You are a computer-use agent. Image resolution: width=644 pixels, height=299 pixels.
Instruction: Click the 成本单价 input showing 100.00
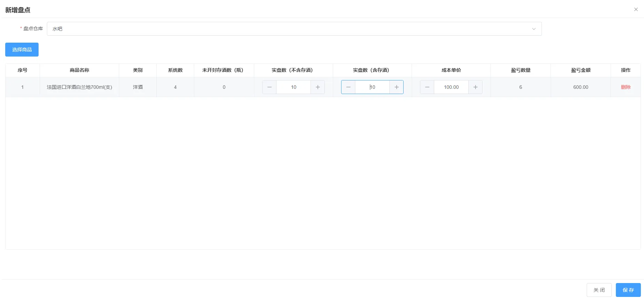451,87
